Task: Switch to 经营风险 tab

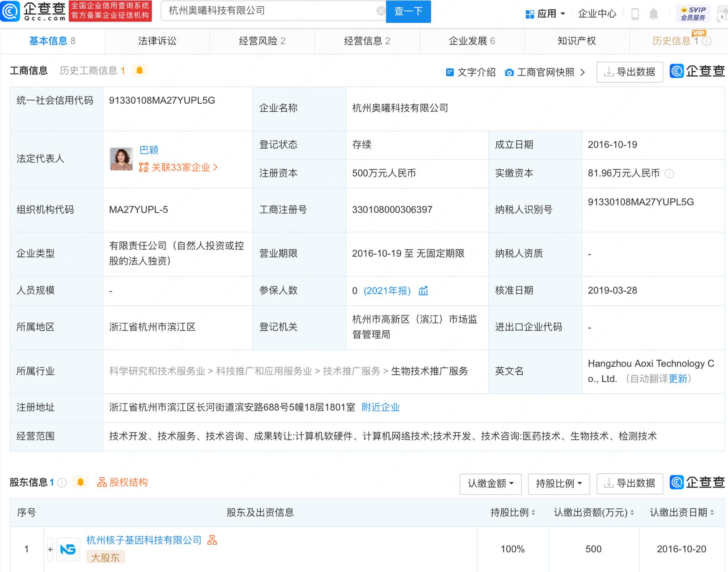Action: pos(262,41)
